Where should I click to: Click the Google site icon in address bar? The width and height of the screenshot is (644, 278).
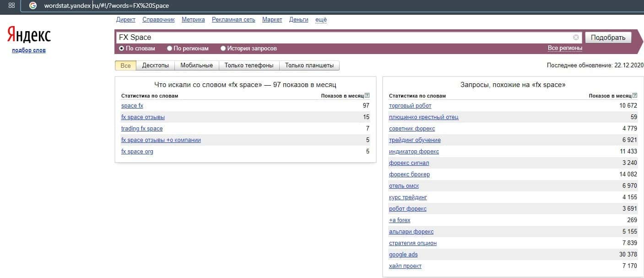pyautogui.click(x=32, y=5)
